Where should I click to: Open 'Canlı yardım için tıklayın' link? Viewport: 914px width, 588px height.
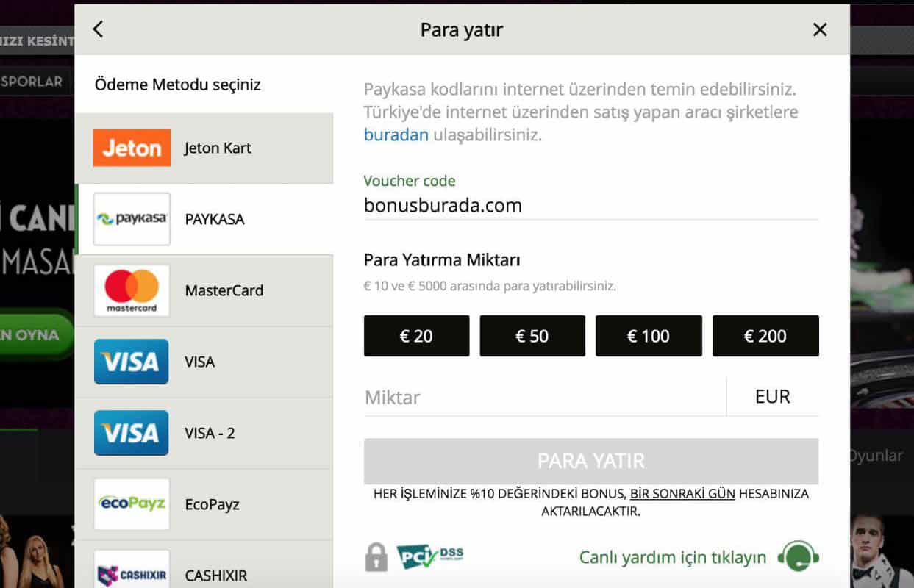[x=673, y=557]
